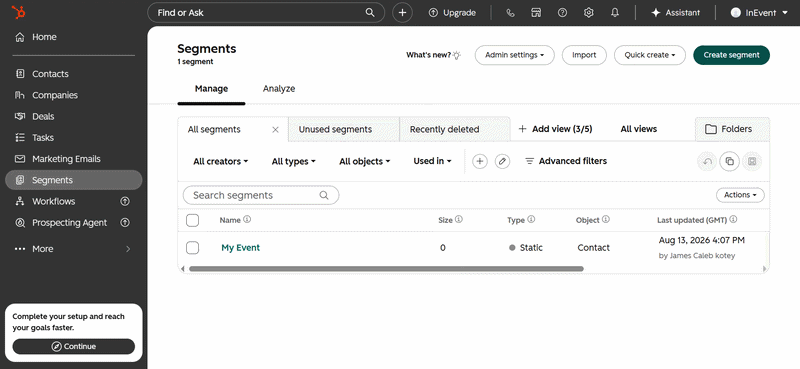Click the Marketing Emails envelope icon

tap(20, 159)
